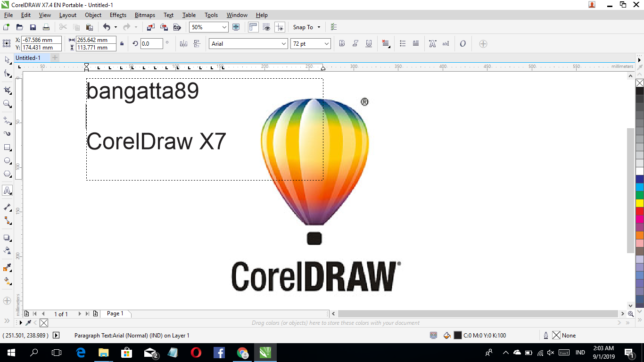Select the Drop Shadow tool

[x=7, y=237]
